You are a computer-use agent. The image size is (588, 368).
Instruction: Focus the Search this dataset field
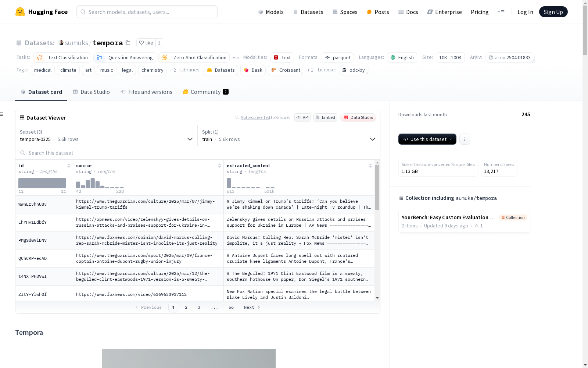click(198, 153)
